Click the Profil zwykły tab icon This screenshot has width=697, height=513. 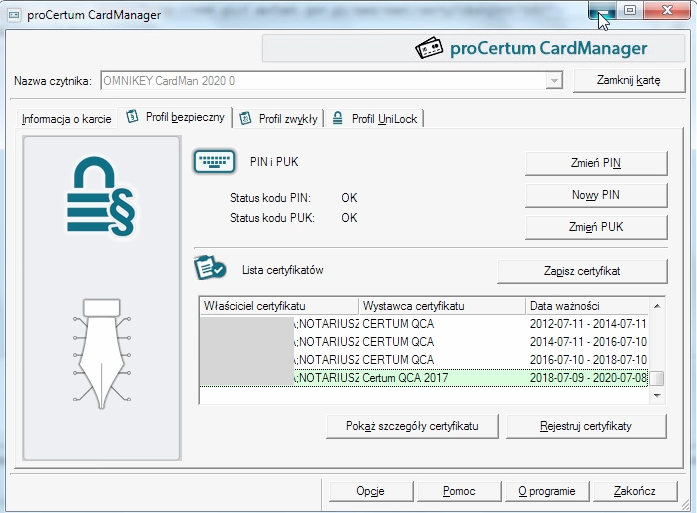[x=245, y=119]
